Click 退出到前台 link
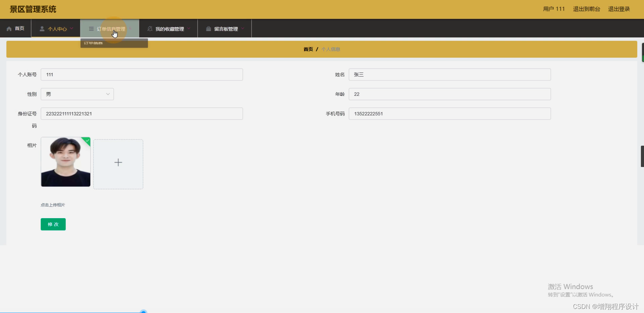Viewport: 644px width, 313px height. [x=586, y=9]
